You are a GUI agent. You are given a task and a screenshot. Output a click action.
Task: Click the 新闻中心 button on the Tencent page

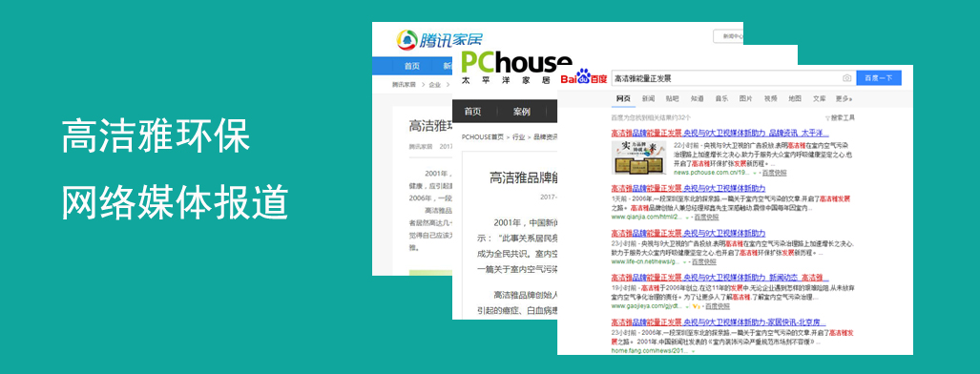pos(728,36)
